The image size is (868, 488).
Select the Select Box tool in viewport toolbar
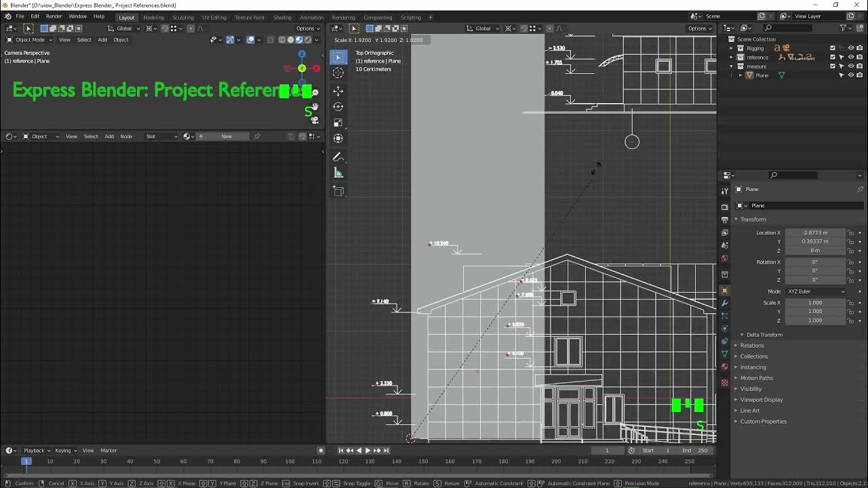[338, 57]
